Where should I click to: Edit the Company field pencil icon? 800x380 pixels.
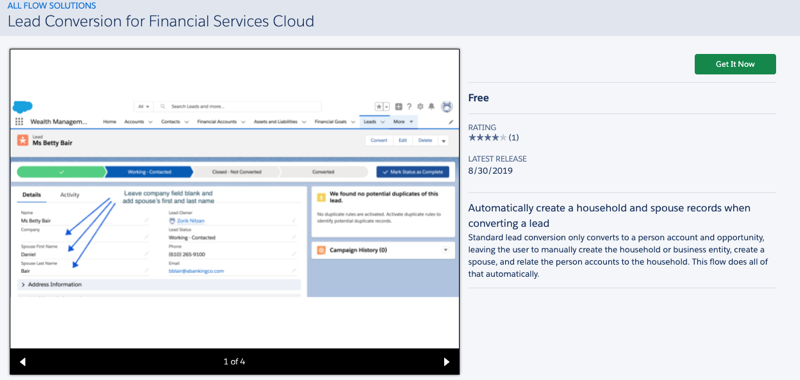(x=146, y=237)
